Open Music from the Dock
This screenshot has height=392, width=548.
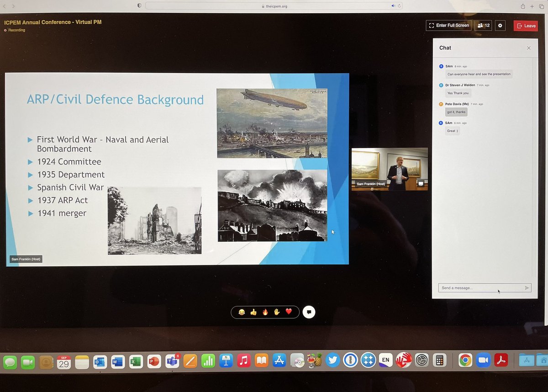click(244, 361)
